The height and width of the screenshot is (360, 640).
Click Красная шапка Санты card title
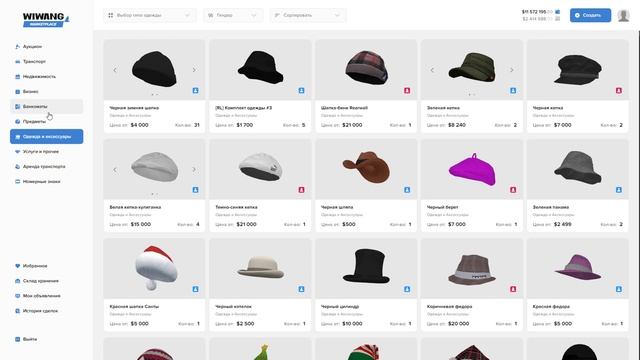click(x=134, y=307)
